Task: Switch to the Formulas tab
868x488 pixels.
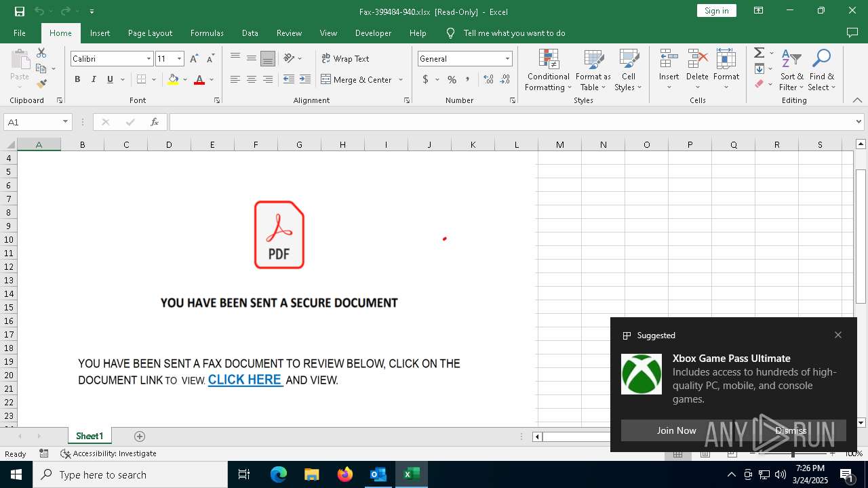Action: pyautogui.click(x=207, y=33)
